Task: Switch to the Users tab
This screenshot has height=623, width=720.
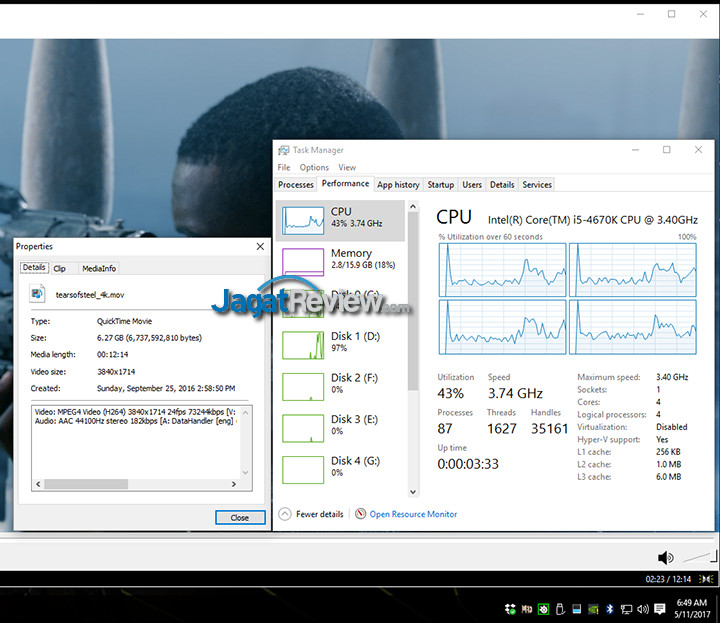Action: (472, 185)
